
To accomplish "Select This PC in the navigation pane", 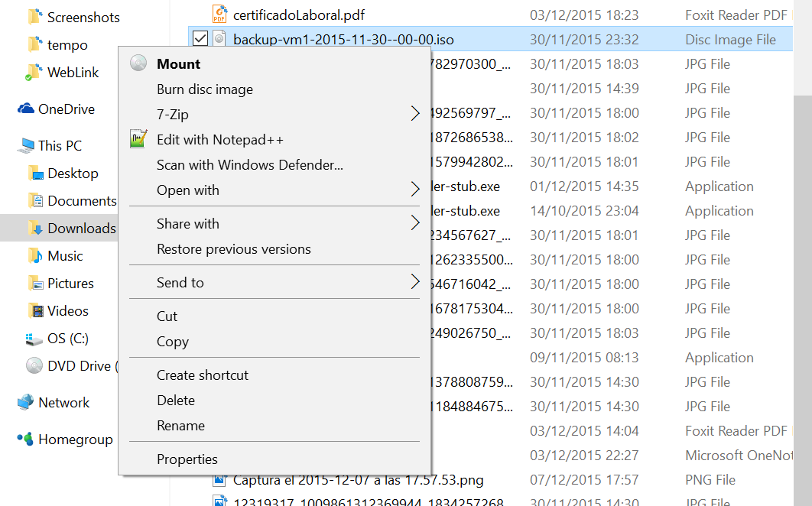I will pos(60,146).
